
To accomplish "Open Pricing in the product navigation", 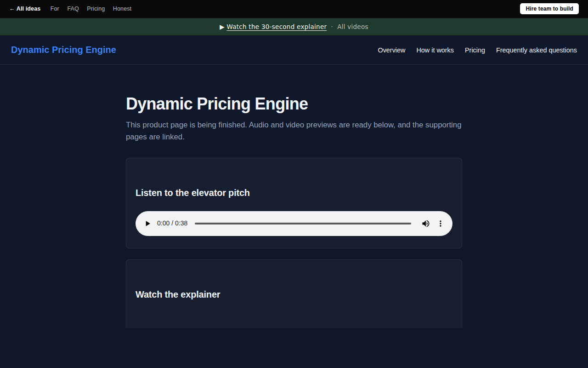I will [x=475, y=50].
